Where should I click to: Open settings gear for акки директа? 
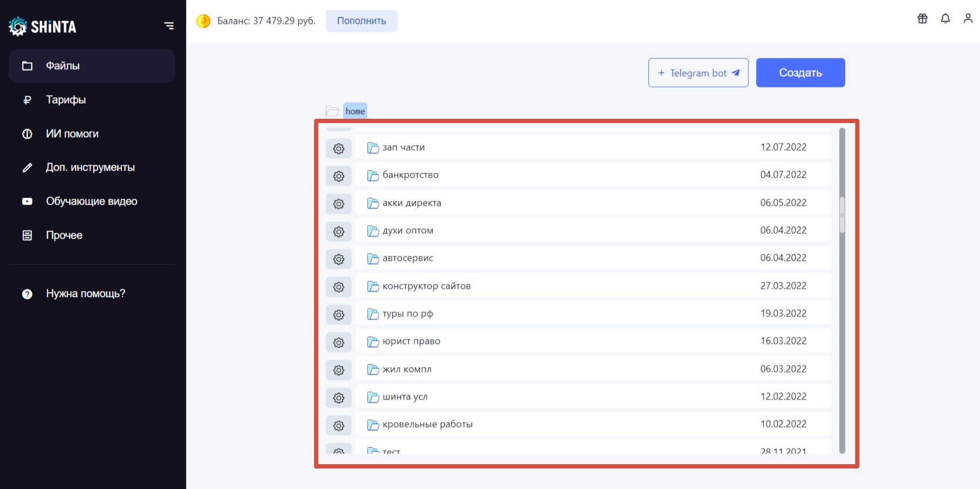click(339, 204)
